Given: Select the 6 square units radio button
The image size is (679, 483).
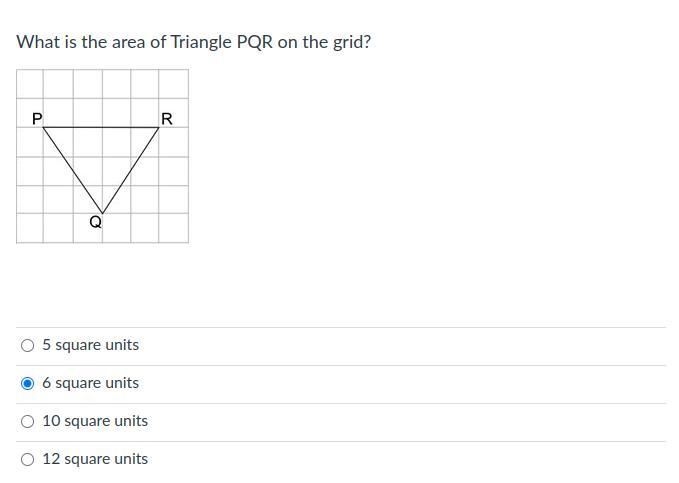Looking at the screenshot, I should tap(28, 383).
